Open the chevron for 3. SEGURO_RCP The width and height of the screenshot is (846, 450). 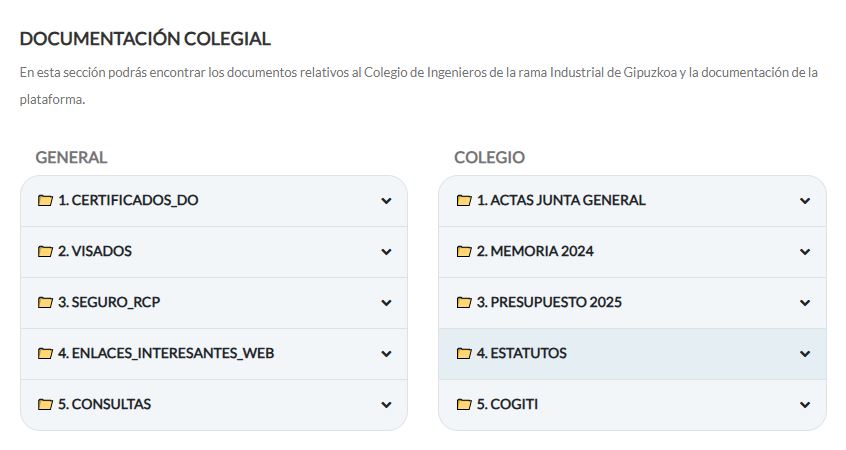tap(386, 303)
